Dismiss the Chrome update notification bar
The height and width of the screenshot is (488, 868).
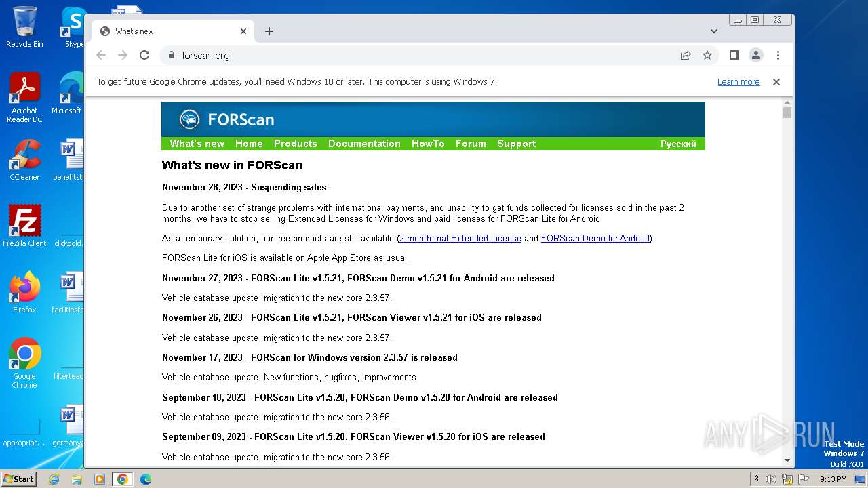776,82
